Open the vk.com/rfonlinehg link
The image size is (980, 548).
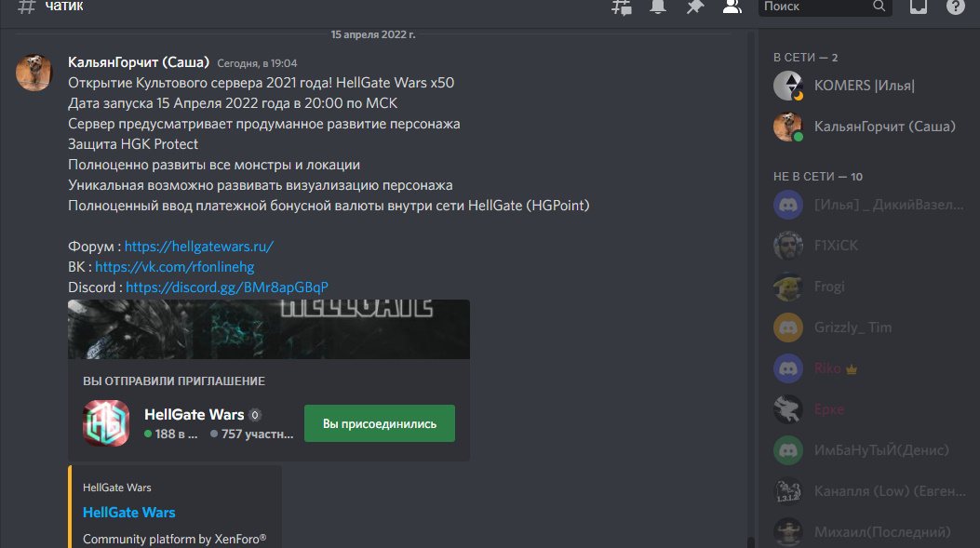point(174,267)
